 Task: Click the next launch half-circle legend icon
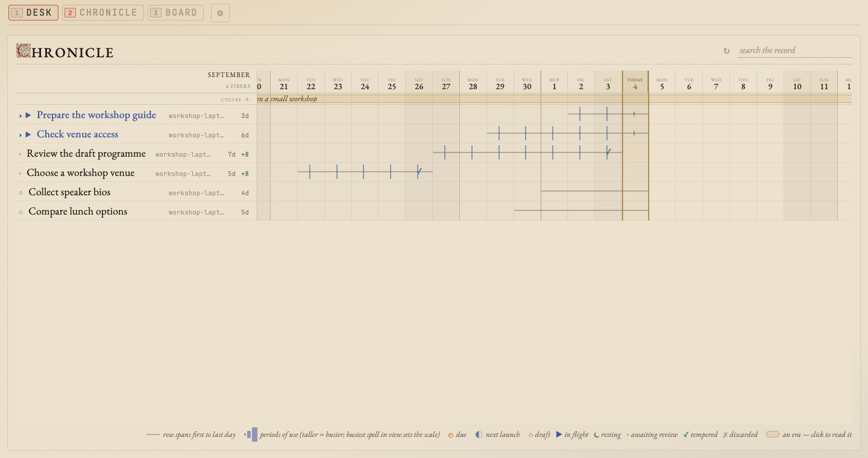click(479, 434)
